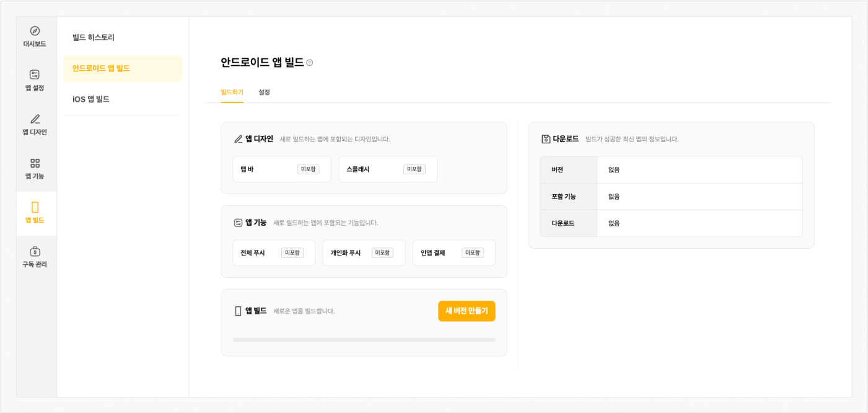Open 빌드 히스토리 in the submenu
The width and height of the screenshot is (868, 413).
coord(94,37)
